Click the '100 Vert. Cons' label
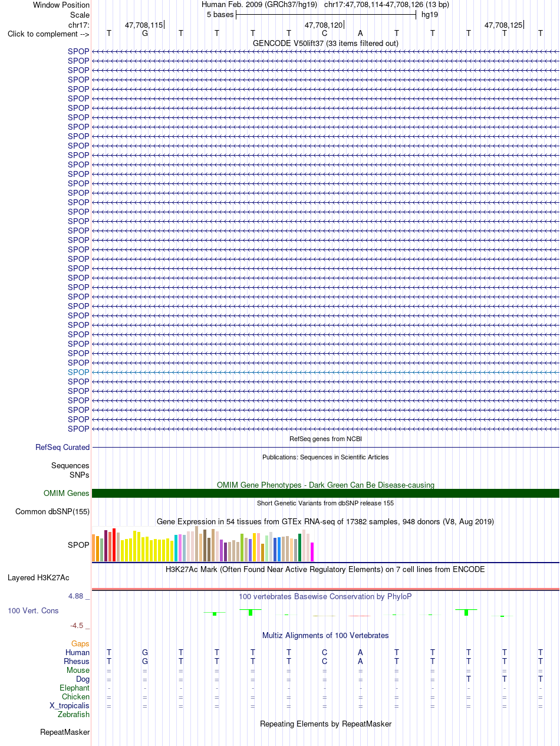Screen dimensions: 560x746 (x=33, y=611)
